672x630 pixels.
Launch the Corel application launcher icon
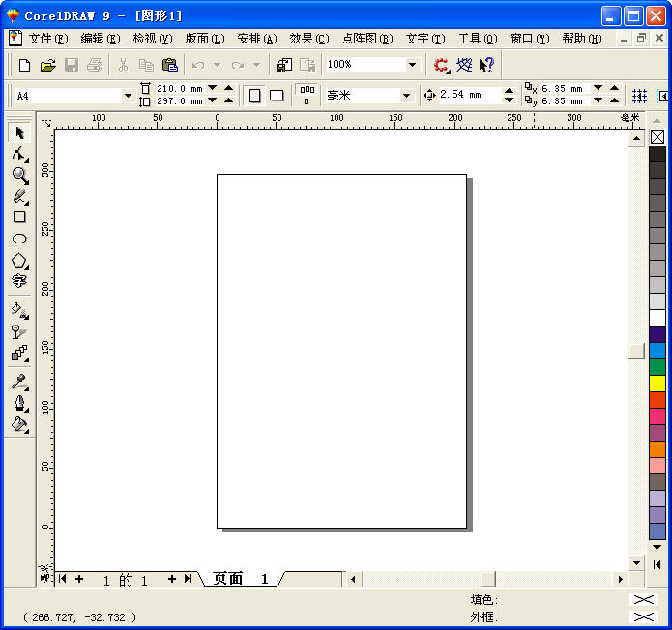coord(441,65)
